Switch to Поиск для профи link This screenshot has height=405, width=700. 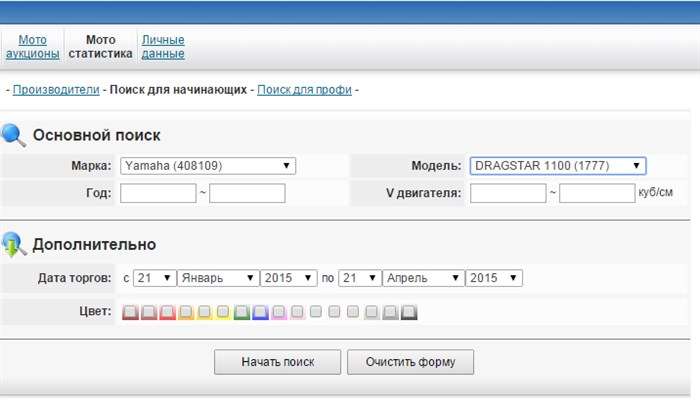coord(304,89)
